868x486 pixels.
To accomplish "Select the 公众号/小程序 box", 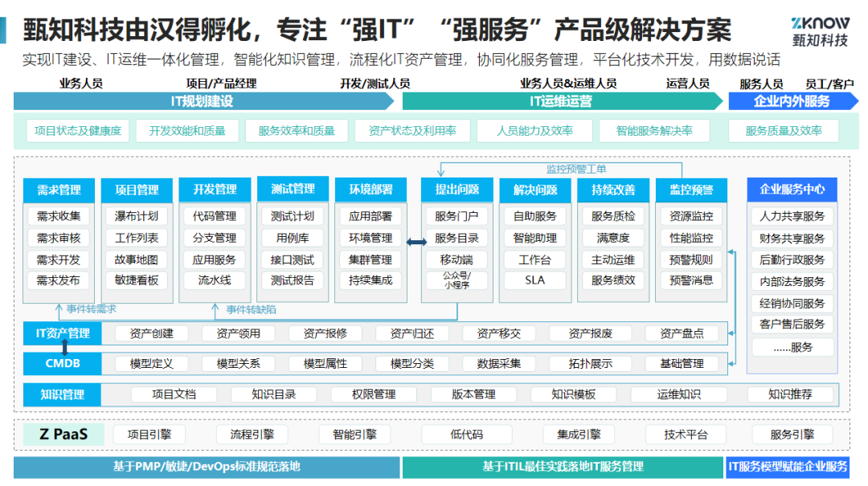I will click(457, 280).
